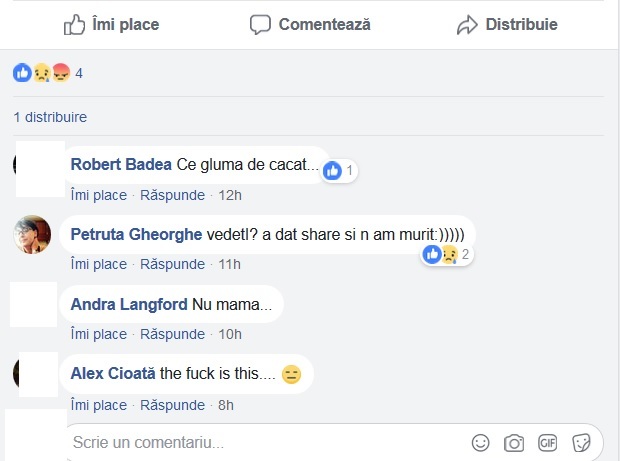Like Alex Cioată's comment with Îmi place
This screenshot has height=461, width=620.
click(x=99, y=405)
